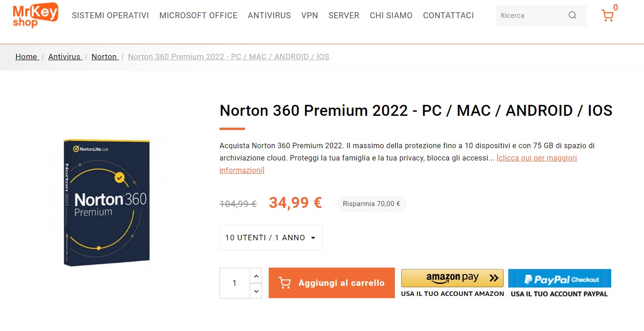Open the ANTIVIRUS menu item
This screenshot has width=644, height=331.
coord(269,15)
